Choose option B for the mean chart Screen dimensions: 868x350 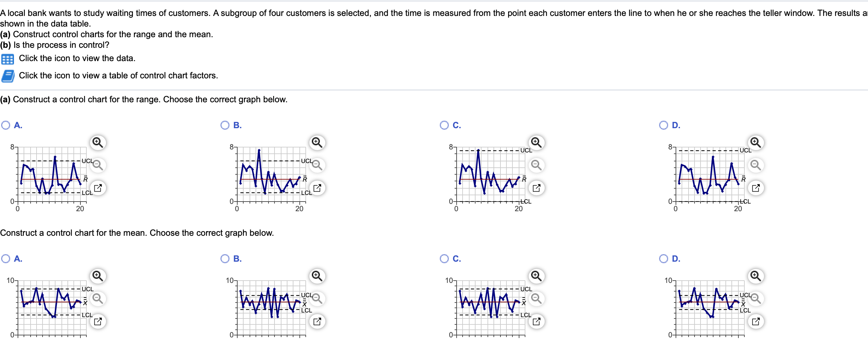(225, 259)
